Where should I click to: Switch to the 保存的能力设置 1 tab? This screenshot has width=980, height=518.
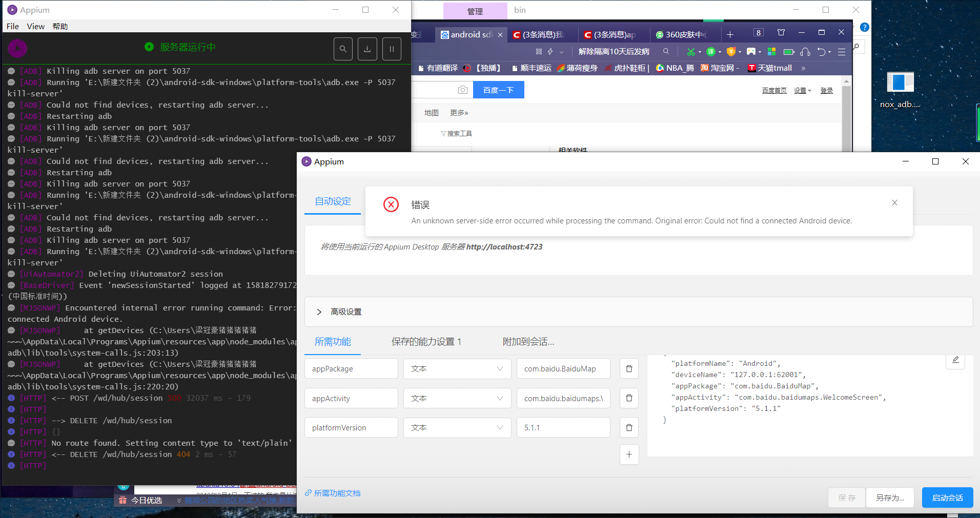pos(426,342)
